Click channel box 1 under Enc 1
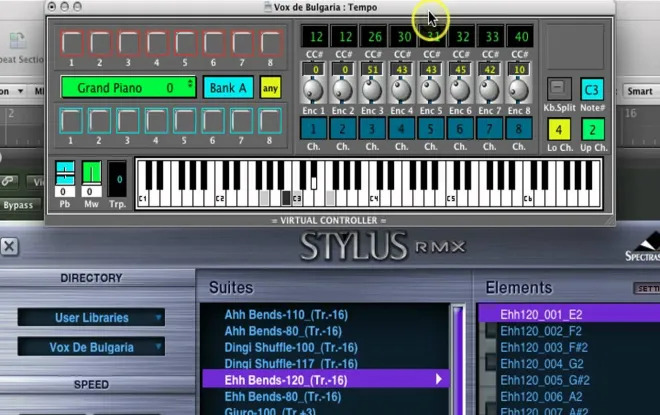The height and width of the screenshot is (415, 660). [x=313, y=129]
